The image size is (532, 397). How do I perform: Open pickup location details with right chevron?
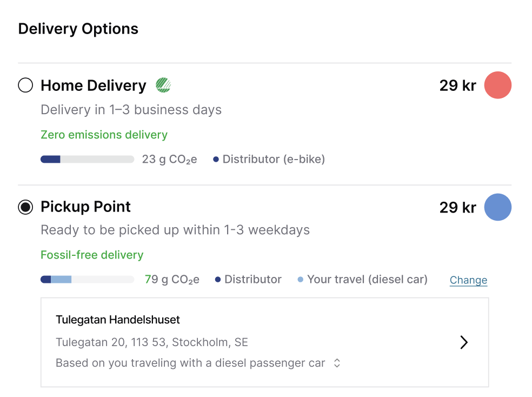[x=463, y=342]
